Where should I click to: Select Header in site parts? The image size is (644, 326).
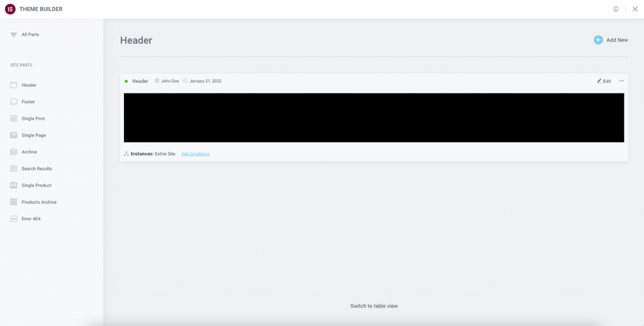click(x=28, y=85)
